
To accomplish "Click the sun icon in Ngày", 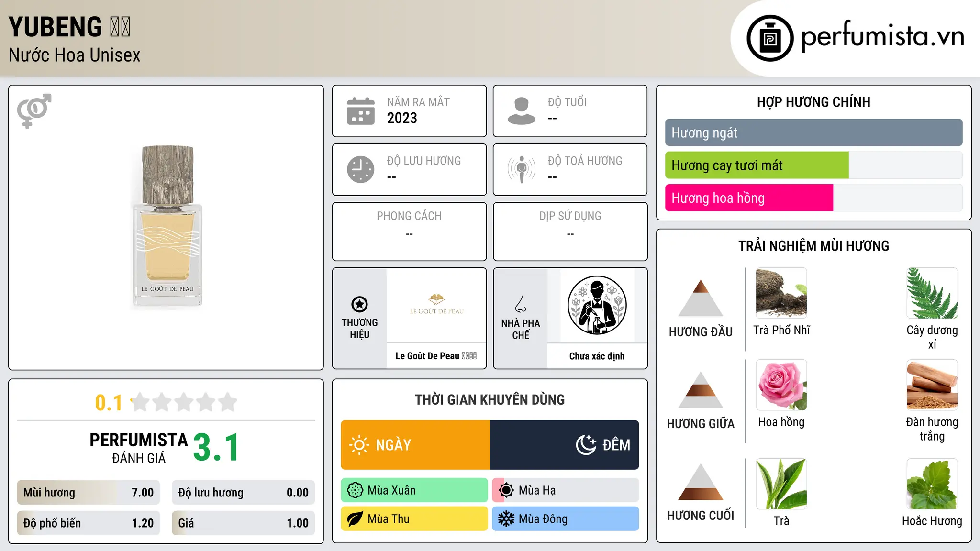I will 359,445.
